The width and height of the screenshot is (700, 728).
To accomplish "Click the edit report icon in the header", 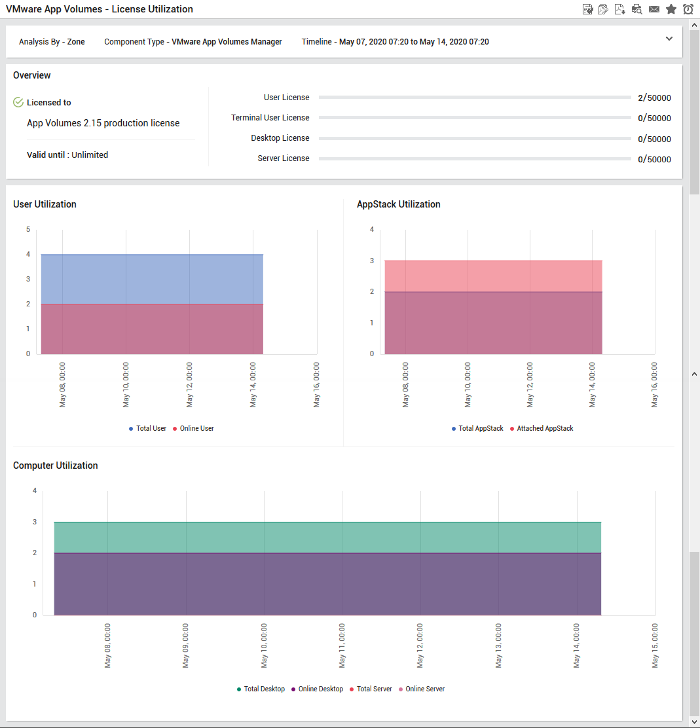I will [587, 9].
